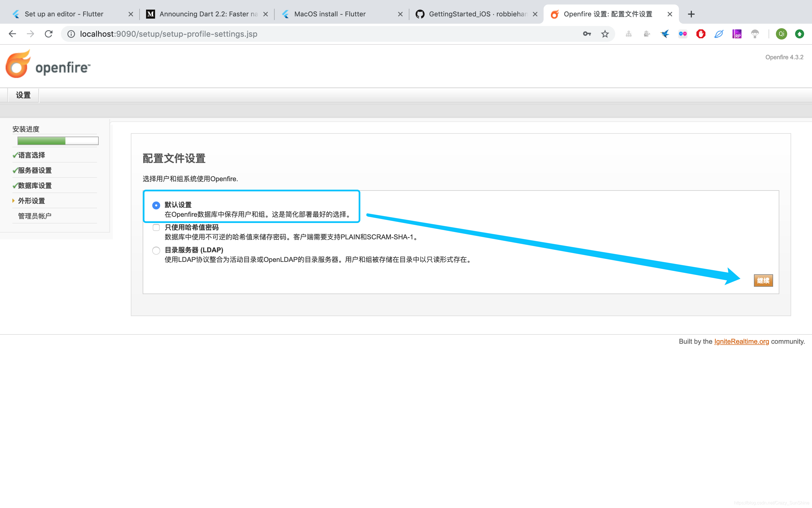Click the Openfire 4.3.2 version text
812x508 pixels.
784,57
